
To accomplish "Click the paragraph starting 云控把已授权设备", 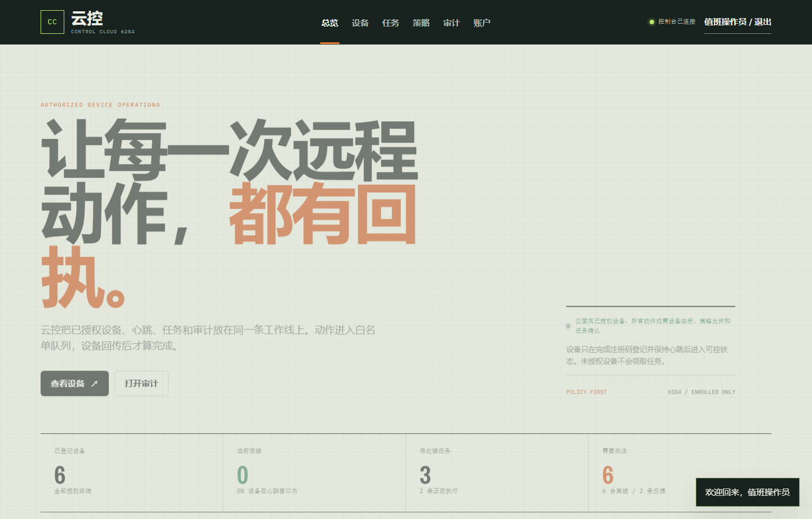I will coord(208,337).
